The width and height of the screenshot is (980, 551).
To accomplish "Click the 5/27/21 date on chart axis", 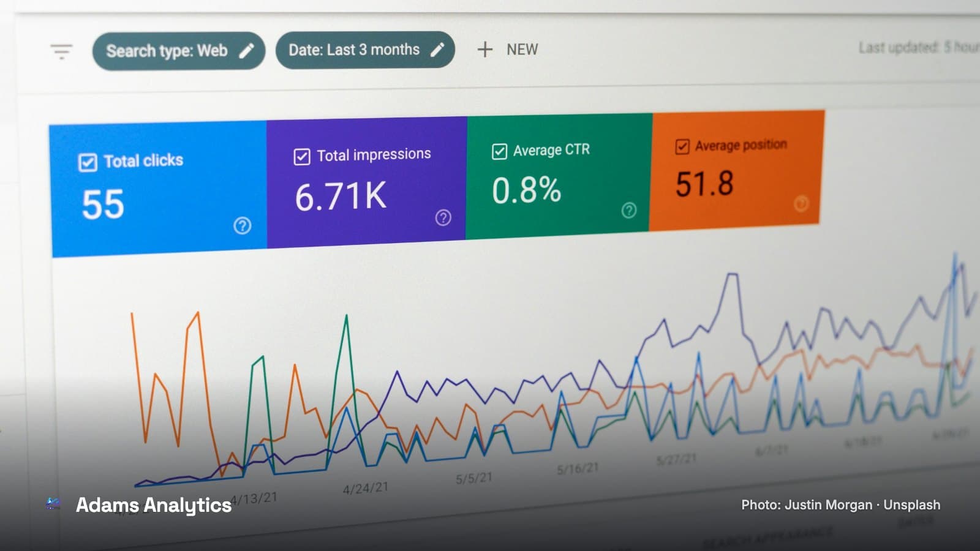I will tap(676, 459).
